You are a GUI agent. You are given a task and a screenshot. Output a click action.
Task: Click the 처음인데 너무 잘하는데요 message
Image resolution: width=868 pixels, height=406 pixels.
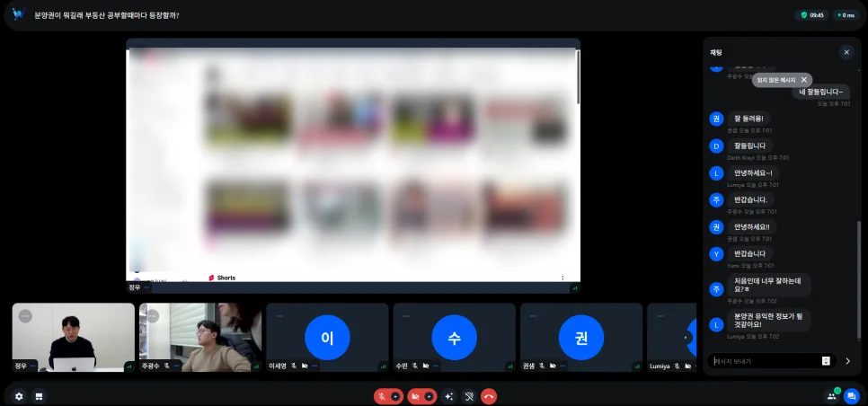click(x=769, y=285)
